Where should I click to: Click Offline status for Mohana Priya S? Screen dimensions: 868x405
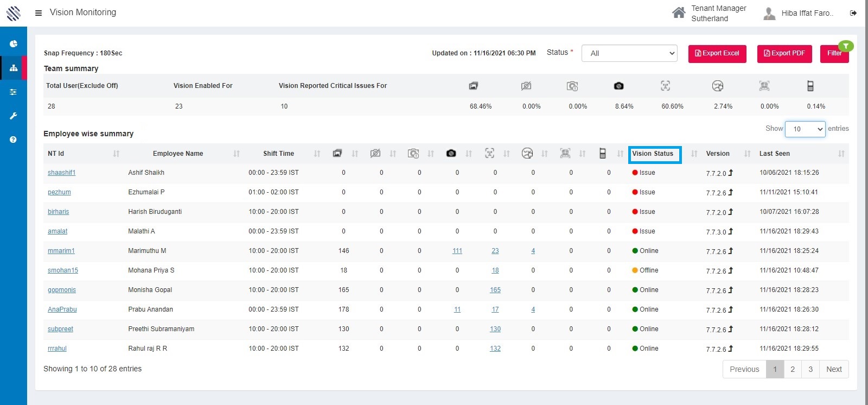pyautogui.click(x=645, y=270)
